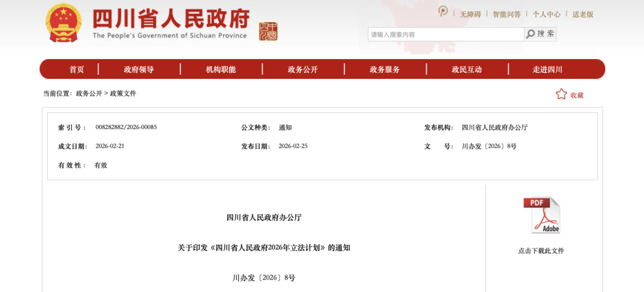Open the 政民互动 navigation item
644x292 pixels.
[466, 69]
